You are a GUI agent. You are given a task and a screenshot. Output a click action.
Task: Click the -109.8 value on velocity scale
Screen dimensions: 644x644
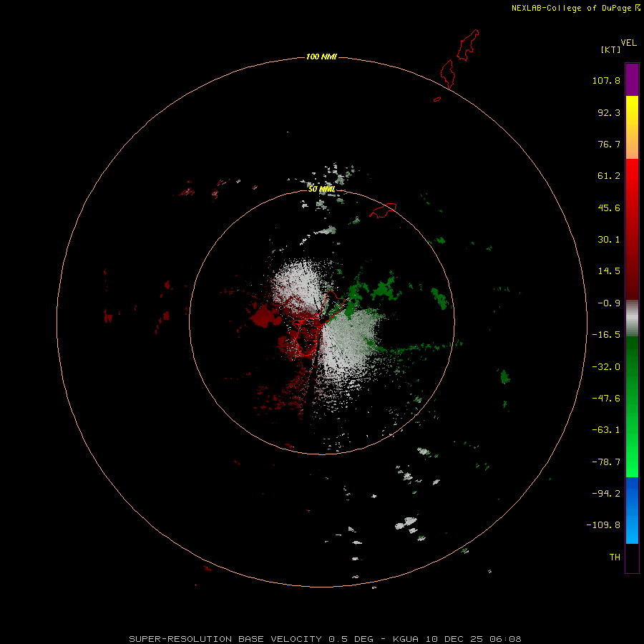click(x=603, y=525)
